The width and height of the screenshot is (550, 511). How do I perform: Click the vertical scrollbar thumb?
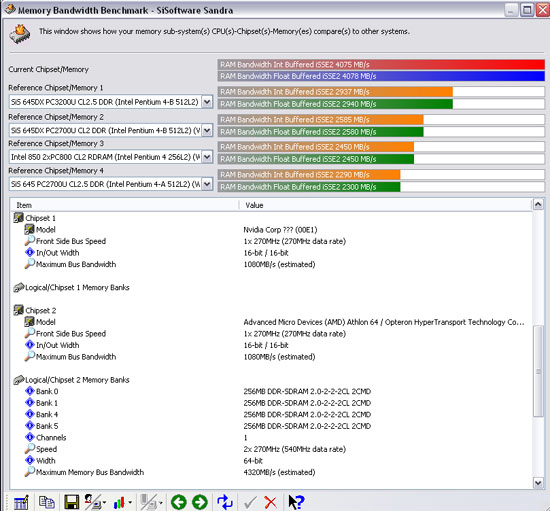(538, 371)
